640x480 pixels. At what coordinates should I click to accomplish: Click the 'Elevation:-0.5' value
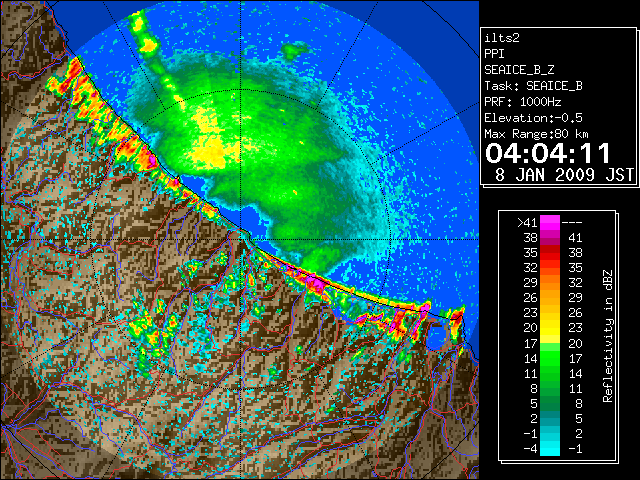pyautogui.click(x=533, y=118)
